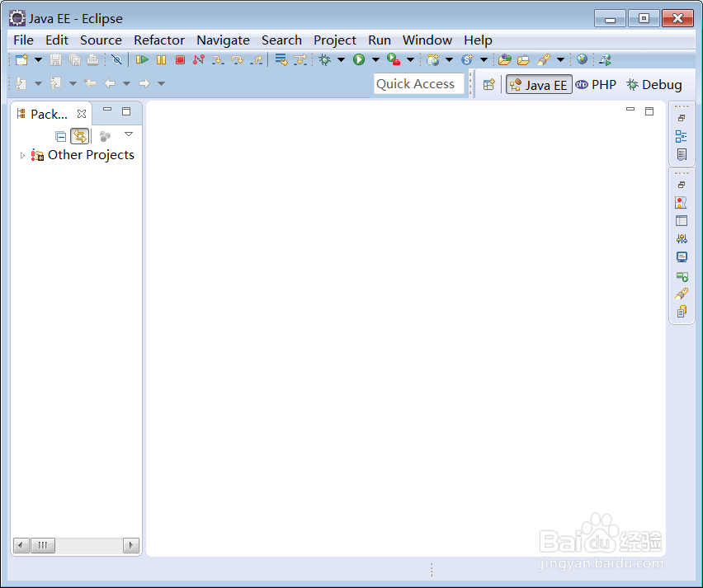Click the Drop to Frame icon
The height and width of the screenshot is (588, 703).
[x=281, y=59]
